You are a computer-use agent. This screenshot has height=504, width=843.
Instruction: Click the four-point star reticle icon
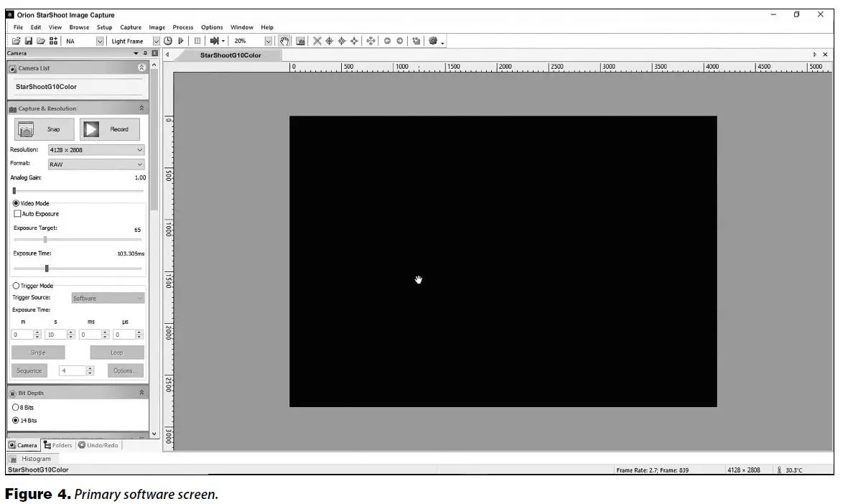click(x=354, y=41)
